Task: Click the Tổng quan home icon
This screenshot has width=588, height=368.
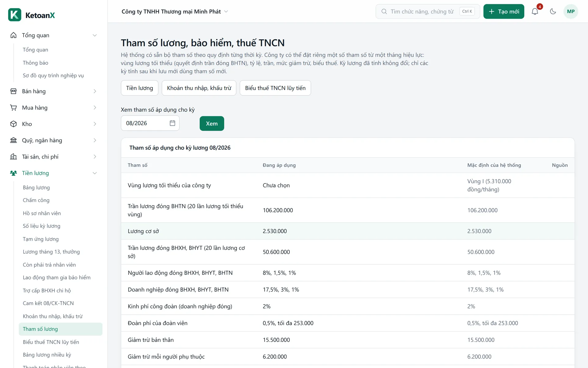Action: [x=13, y=35]
